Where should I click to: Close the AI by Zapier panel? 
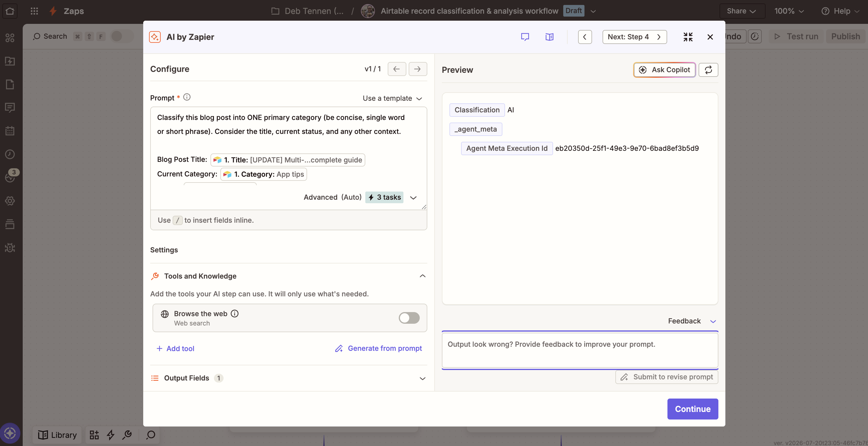click(x=710, y=37)
